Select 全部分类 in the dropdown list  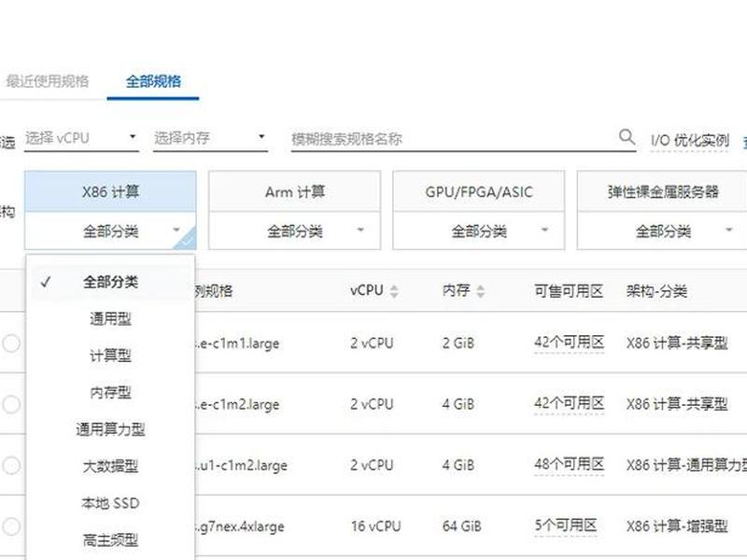coord(110,282)
